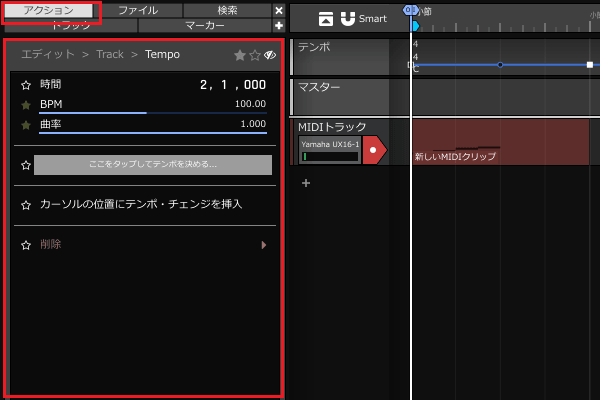Expand the 削除 submenu arrow
The height and width of the screenshot is (400, 600).
(264, 244)
